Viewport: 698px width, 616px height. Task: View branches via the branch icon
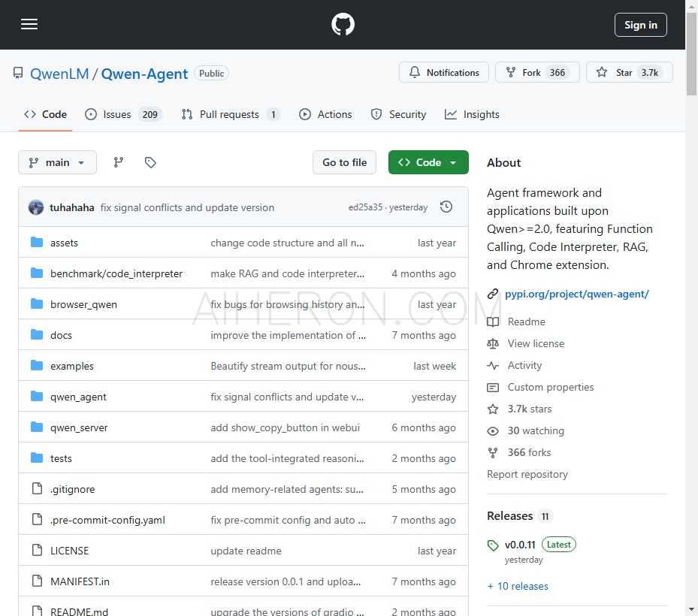click(x=119, y=162)
